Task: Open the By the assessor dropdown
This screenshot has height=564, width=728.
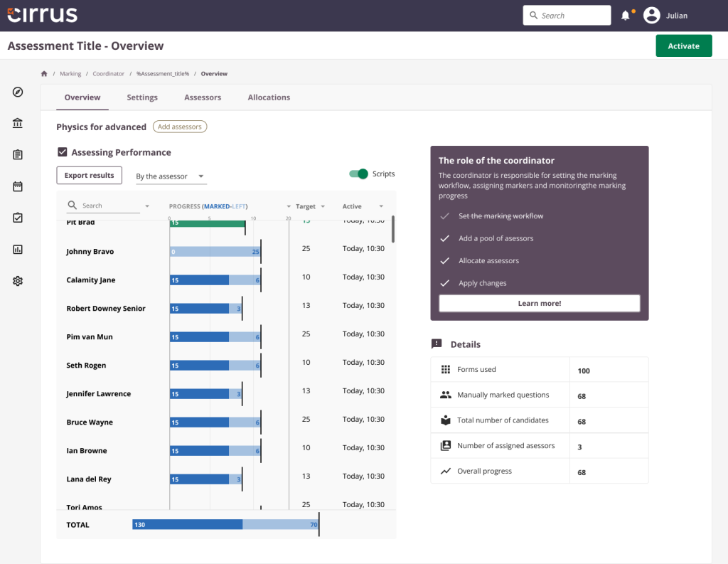Action: 171,176
